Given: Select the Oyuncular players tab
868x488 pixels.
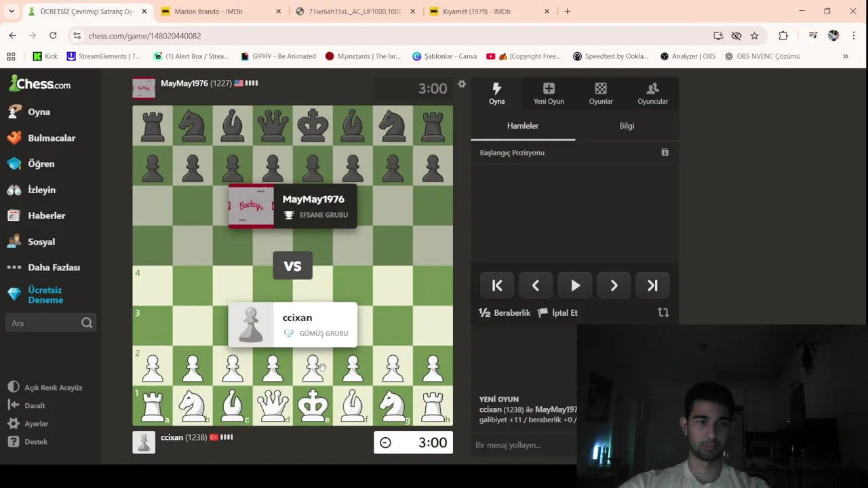Looking at the screenshot, I should click(x=652, y=94).
